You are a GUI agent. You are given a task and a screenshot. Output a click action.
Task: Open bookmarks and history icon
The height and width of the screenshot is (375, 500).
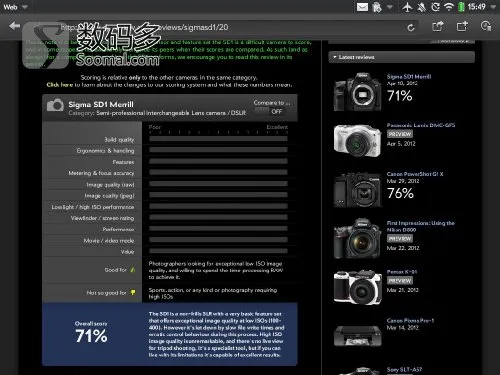[486, 26]
